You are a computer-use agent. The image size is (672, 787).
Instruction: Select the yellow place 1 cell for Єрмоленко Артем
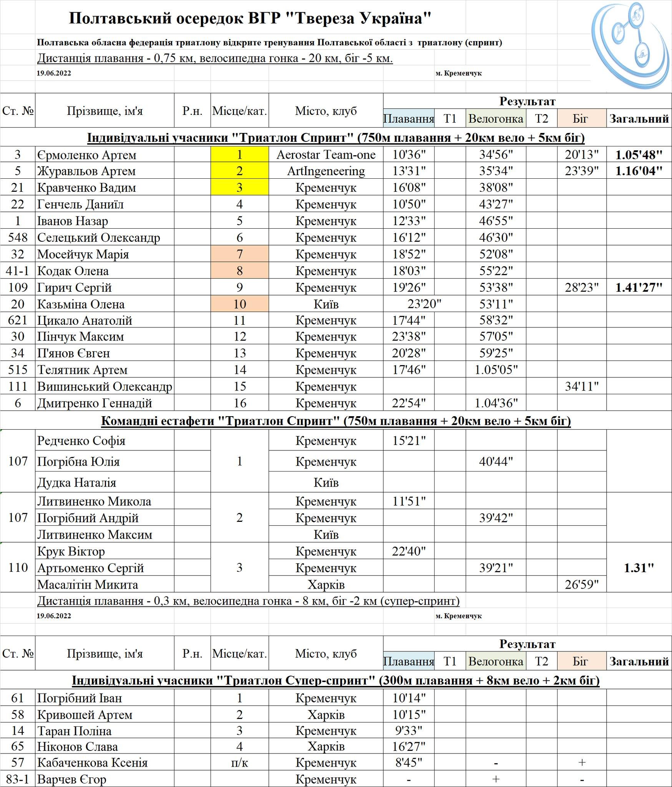[239, 154]
